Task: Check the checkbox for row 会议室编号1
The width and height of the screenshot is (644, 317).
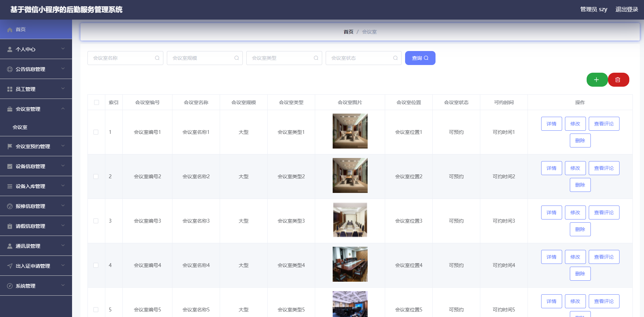Action: 96,132
